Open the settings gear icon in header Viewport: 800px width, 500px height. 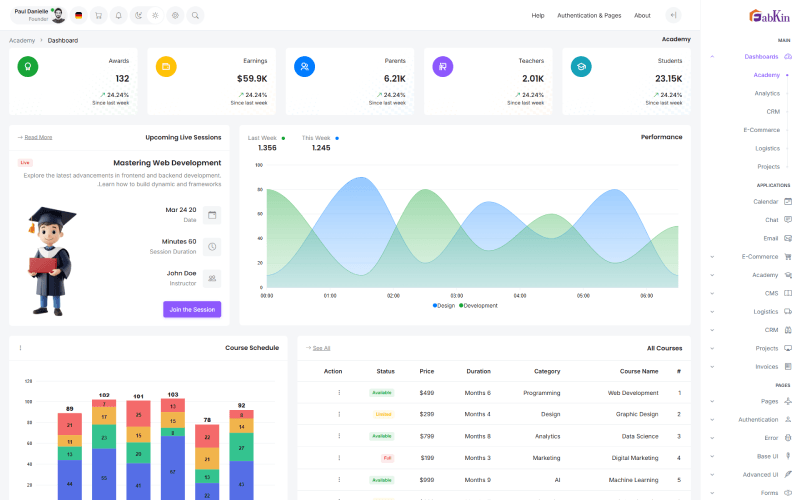click(175, 16)
